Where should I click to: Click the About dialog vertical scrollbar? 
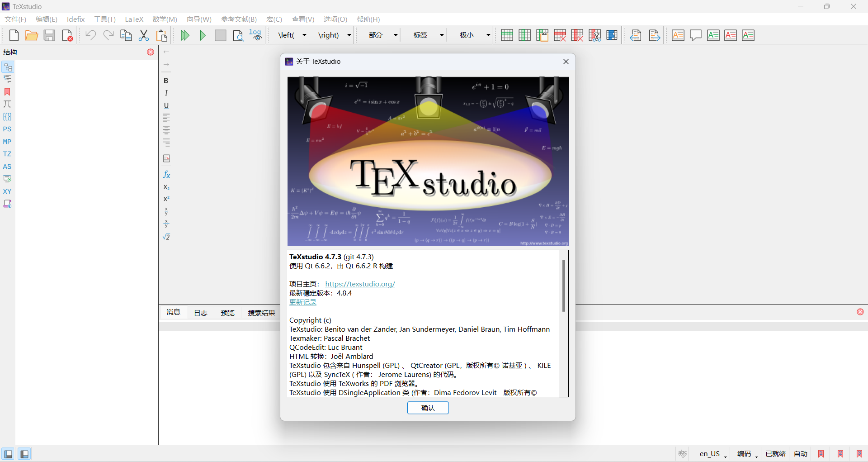pyautogui.click(x=564, y=286)
